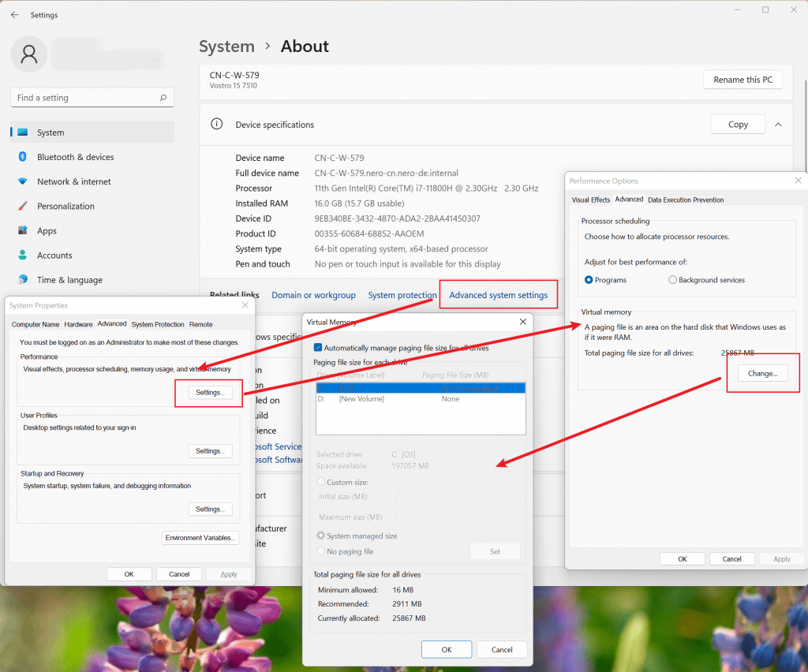The width and height of the screenshot is (808, 672).
Task: Click the search magnifier in Find a setting
Action: pos(163,98)
